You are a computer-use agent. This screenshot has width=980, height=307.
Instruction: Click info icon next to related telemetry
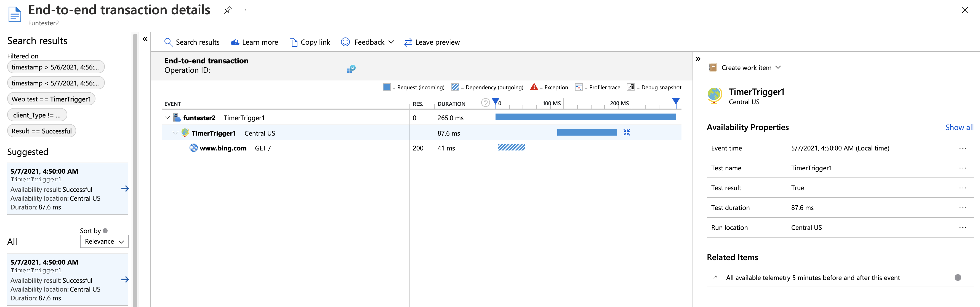(958, 278)
